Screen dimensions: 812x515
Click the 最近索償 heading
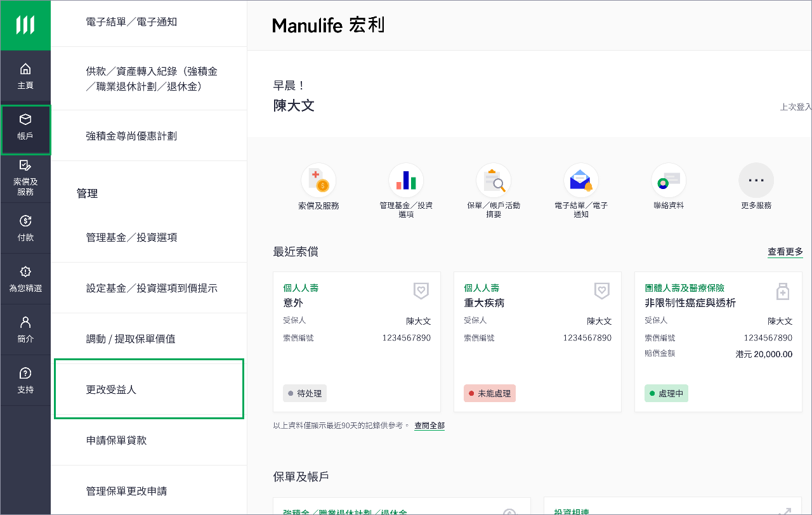pyautogui.click(x=296, y=252)
